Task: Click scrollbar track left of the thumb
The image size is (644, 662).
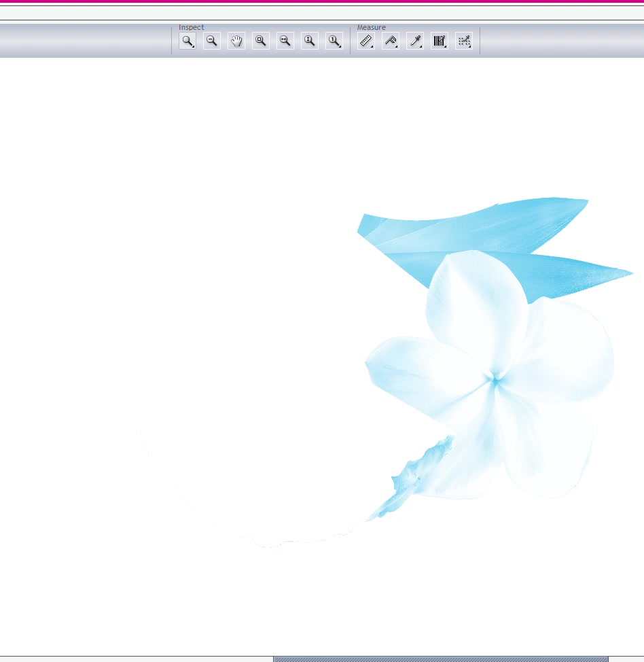Action: 136,659
